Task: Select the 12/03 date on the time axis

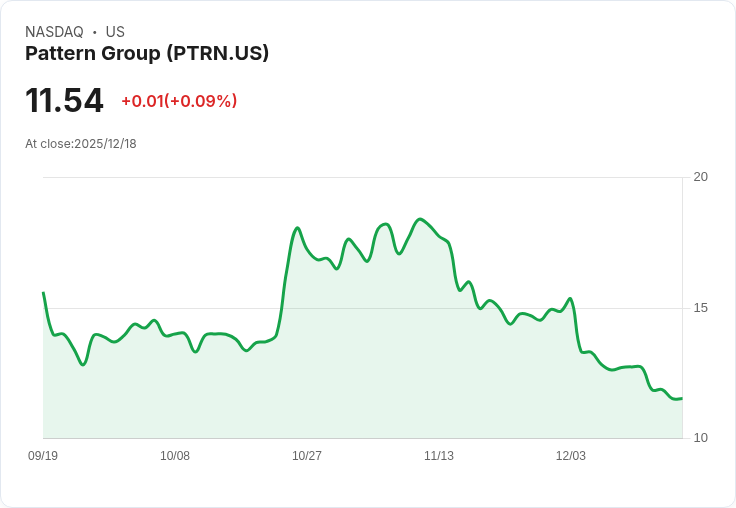Action: pos(571,456)
